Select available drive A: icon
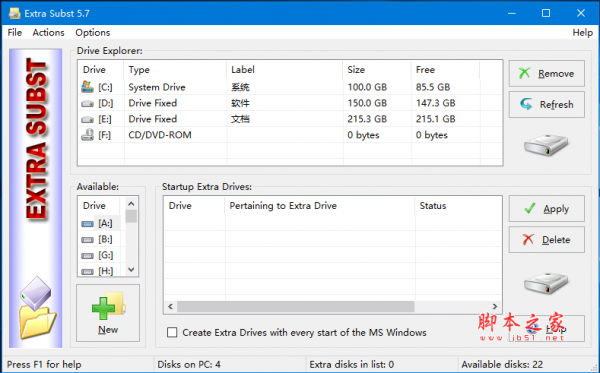600x373 pixels. [x=87, y=223]
